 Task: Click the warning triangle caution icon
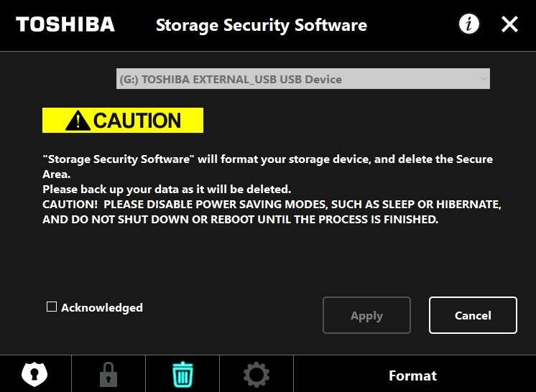78,121
